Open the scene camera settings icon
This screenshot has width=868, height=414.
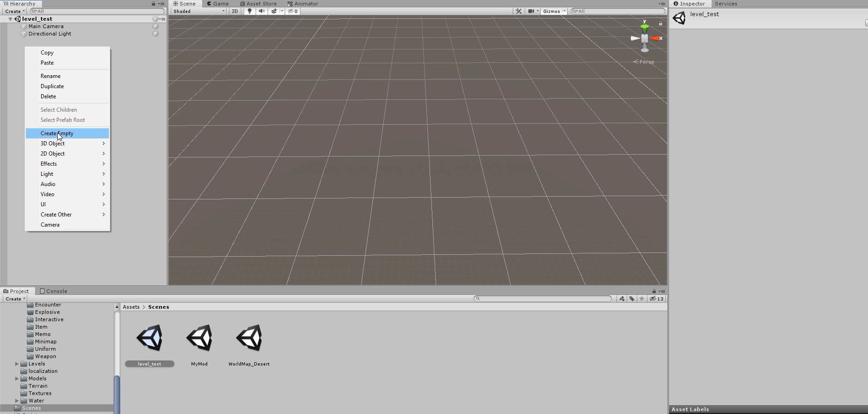pyautogui.click(x=531, y=11)
